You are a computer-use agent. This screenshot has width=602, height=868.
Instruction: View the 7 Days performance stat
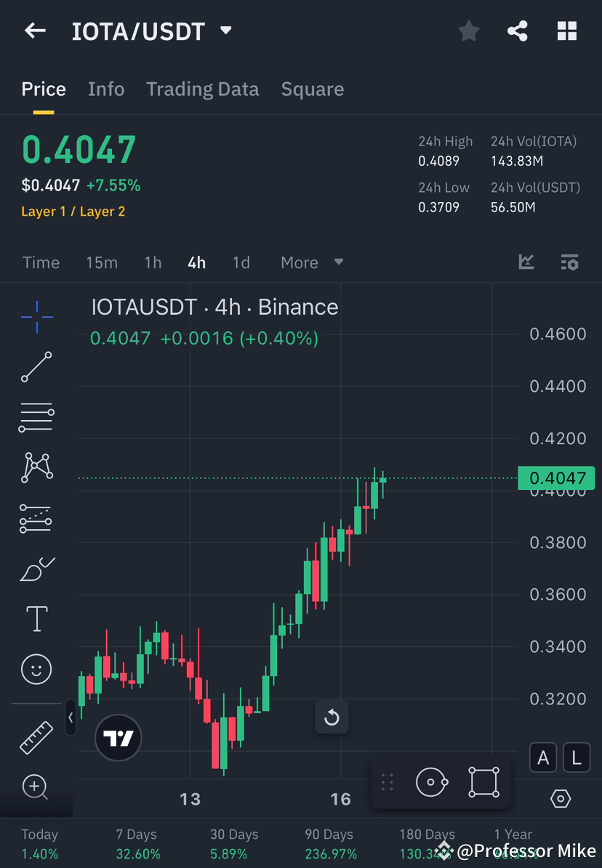(x=137, y=842)
